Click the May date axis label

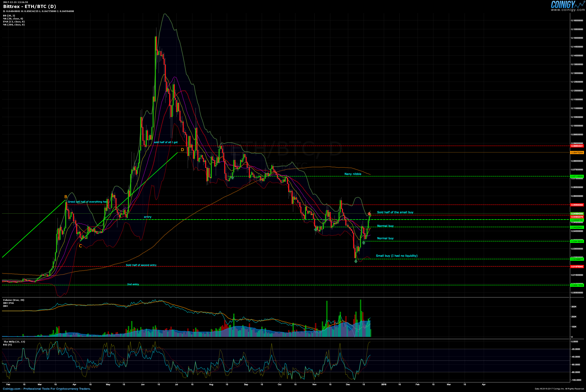108,385
